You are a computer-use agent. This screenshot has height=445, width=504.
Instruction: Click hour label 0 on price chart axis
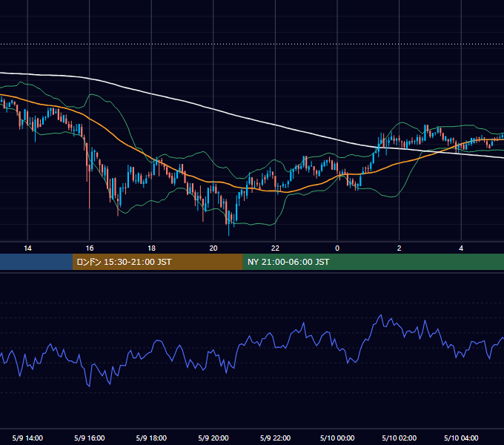pos(337,248)
